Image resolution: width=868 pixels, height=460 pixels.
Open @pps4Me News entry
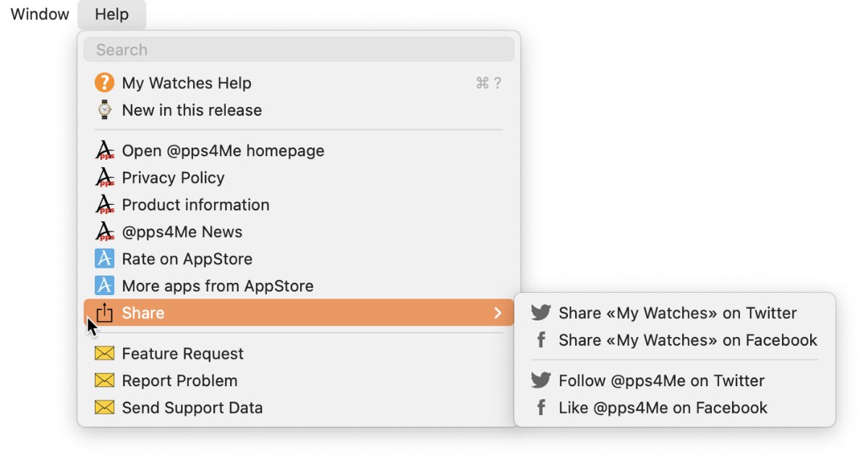point(299,231)
